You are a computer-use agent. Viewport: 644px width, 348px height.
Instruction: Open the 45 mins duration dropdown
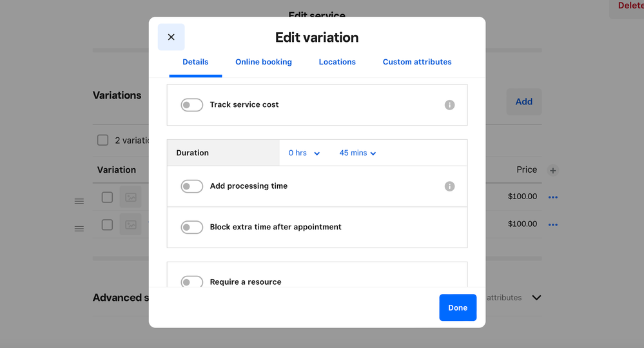click(357, 153)
